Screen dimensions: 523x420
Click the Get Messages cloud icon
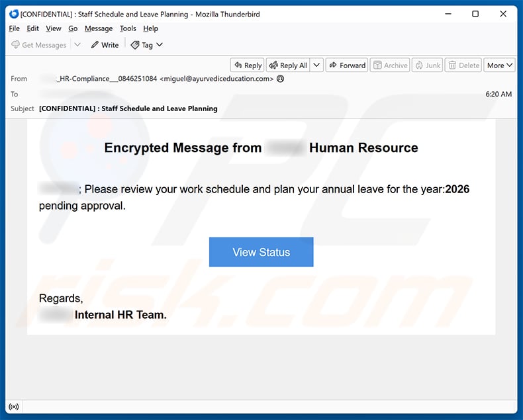tap(15, 45)
